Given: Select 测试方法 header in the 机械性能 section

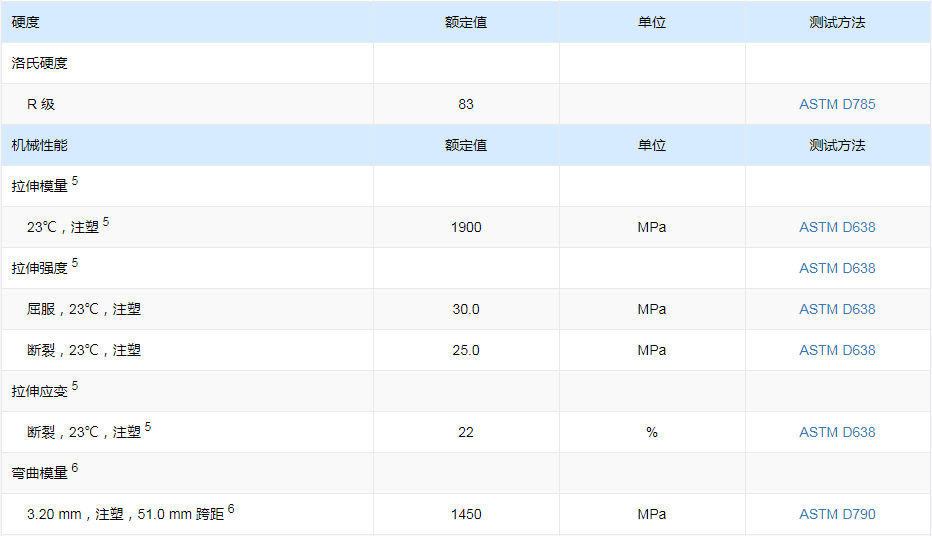Looking at the screenshot, I should [x=837, y=145].
